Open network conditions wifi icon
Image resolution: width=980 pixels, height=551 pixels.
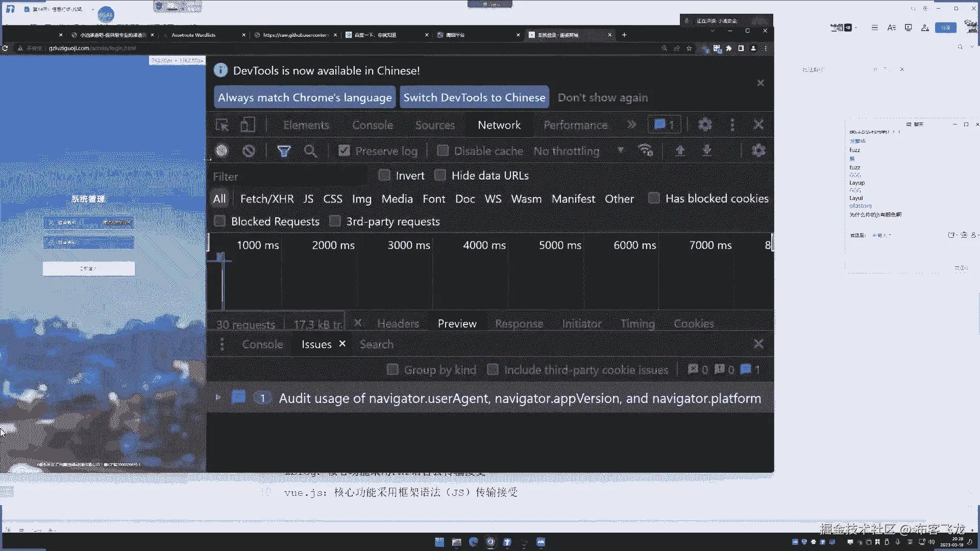pos(645,151)
